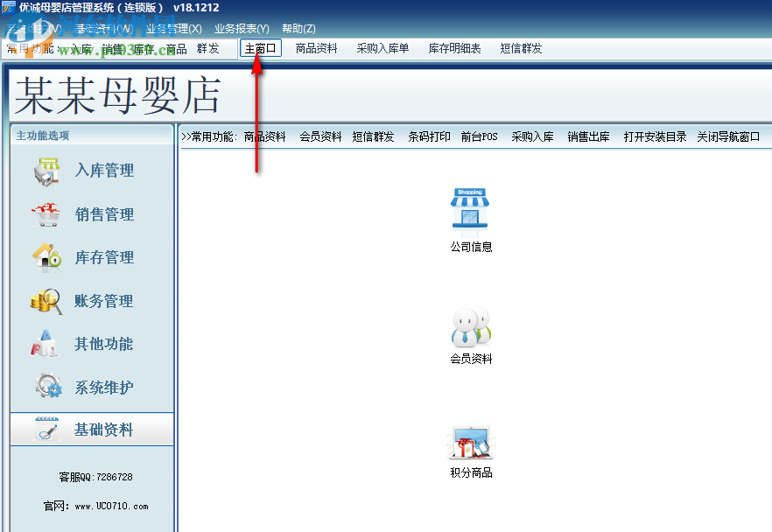
Task: Open 库存管理 from the sidebar
Action: click(103, 257)
